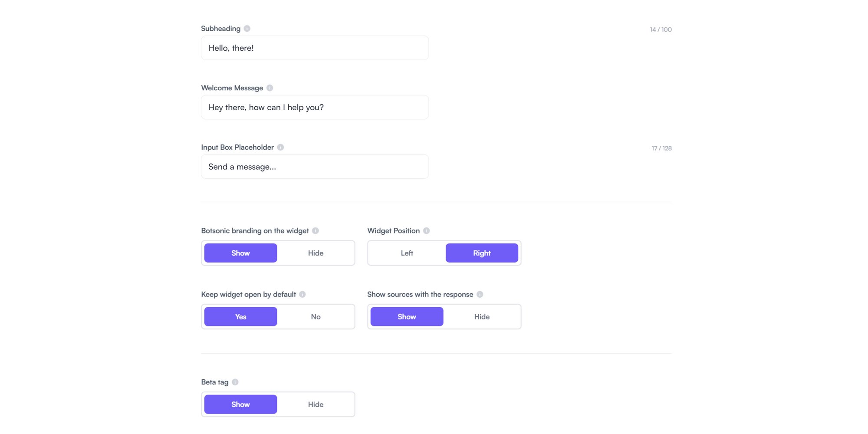This screenshot has width=868, height=434.
Task: Click the Keep widget open info icon
Action: click(302, 294)
